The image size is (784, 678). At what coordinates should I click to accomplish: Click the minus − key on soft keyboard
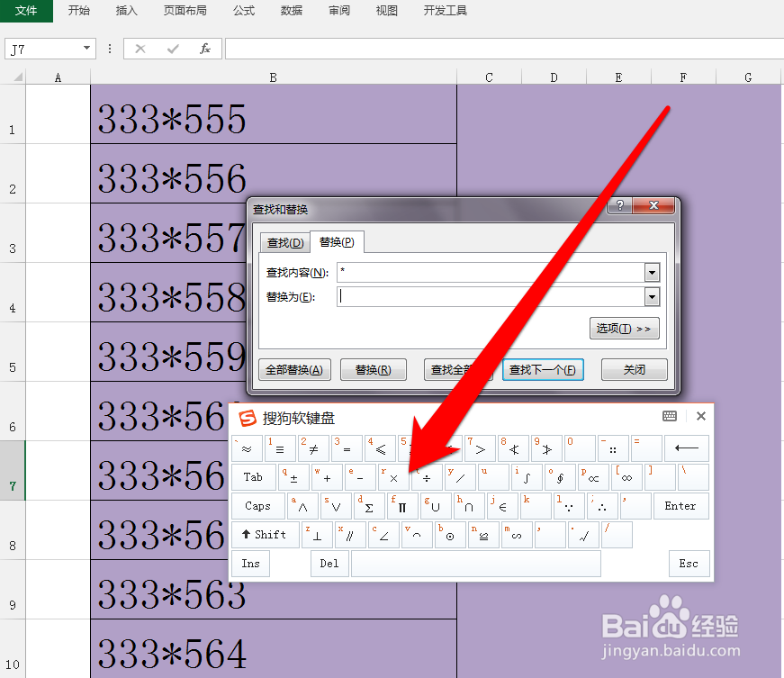(x=360, y=476)
